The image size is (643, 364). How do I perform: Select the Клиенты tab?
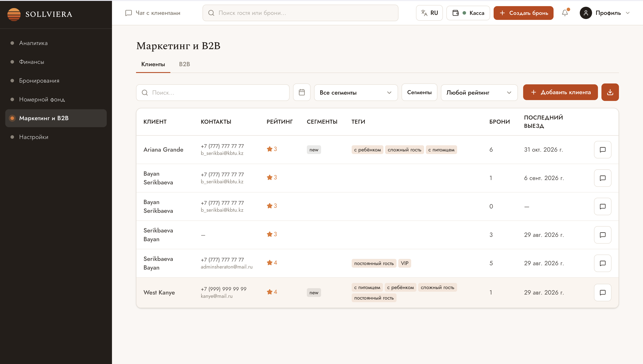pyautogui.click(x=153, y=64)
